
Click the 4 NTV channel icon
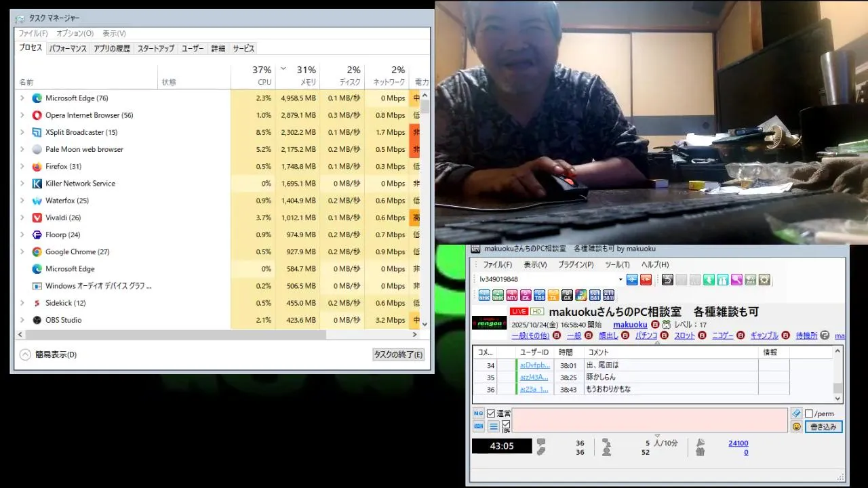[512, 295]
